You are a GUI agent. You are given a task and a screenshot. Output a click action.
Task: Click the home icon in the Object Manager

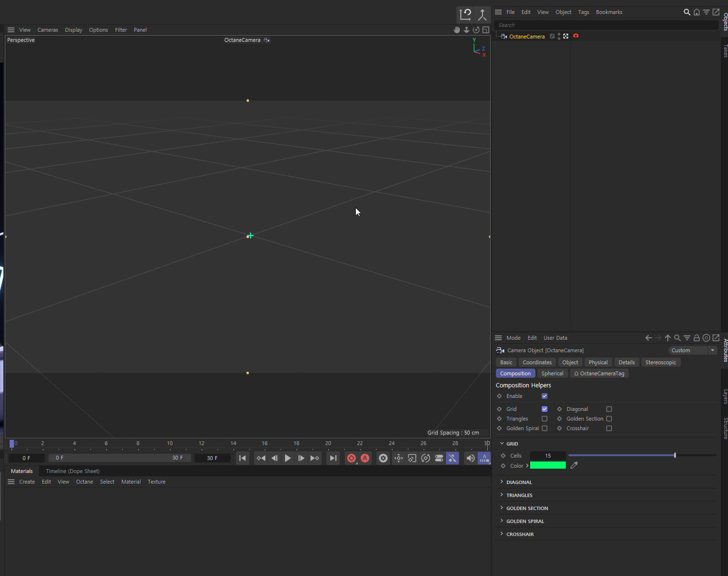(x=697, y=12)
